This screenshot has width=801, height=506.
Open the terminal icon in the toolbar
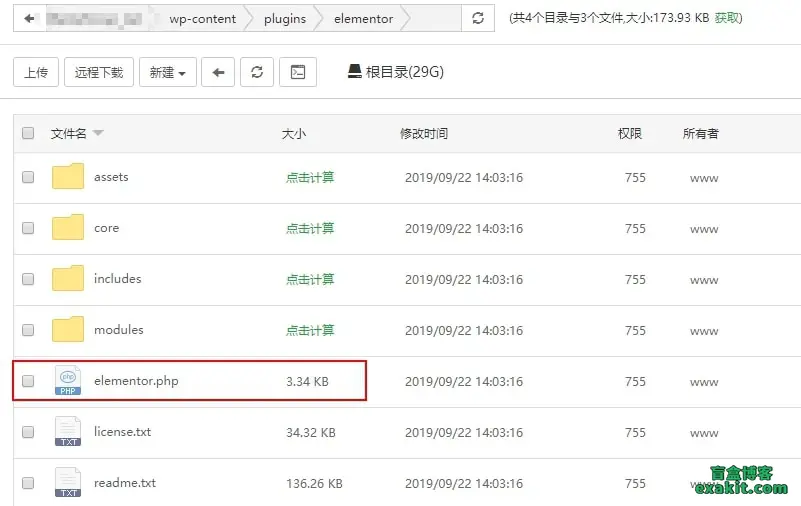[297, 72]
